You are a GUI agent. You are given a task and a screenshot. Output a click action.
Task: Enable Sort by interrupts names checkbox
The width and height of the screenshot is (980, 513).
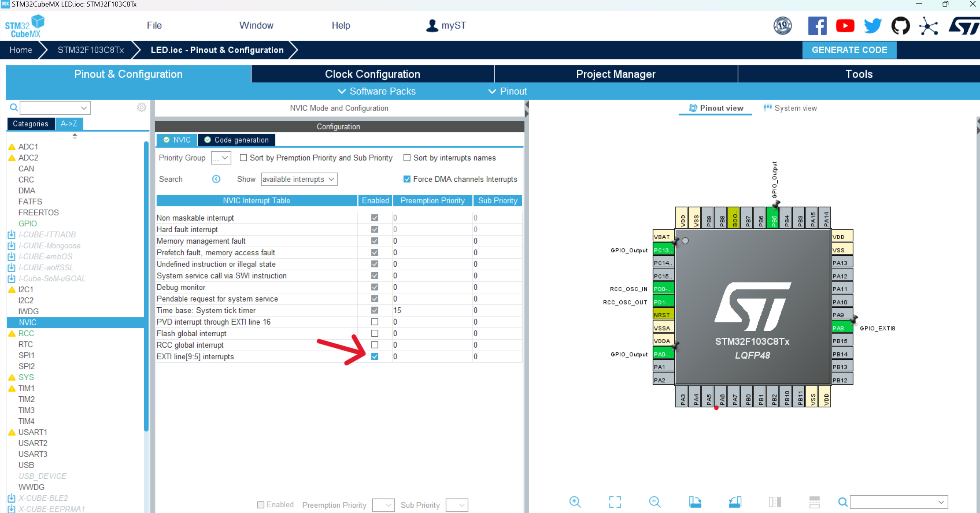click(407, 158)
